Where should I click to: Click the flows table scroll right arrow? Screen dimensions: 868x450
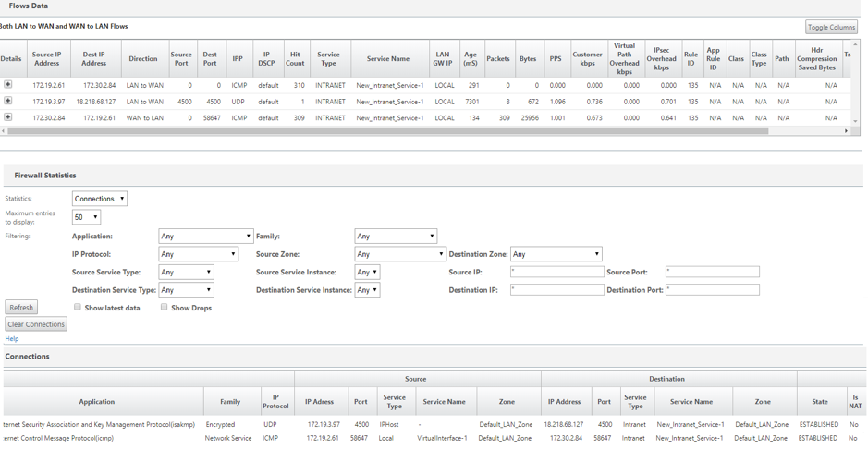(x=846, y=131)
